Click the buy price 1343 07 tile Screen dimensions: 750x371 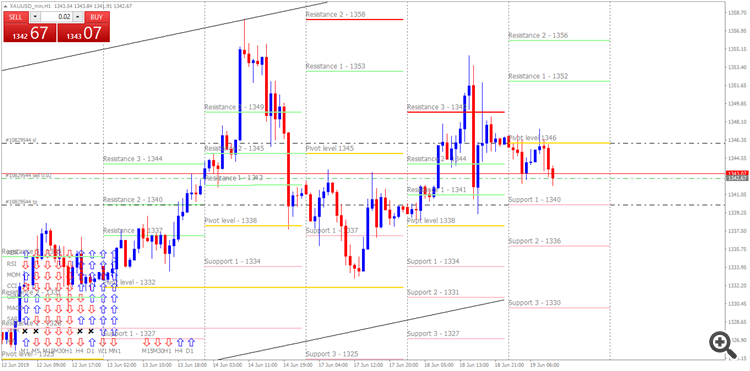[x=83, y=33]
